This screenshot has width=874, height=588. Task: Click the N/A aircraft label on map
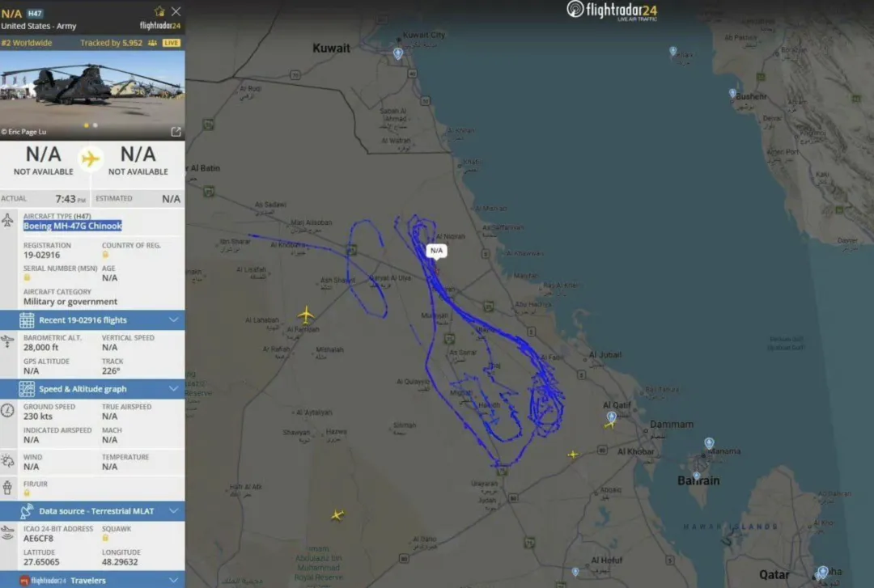coord(436,251)
